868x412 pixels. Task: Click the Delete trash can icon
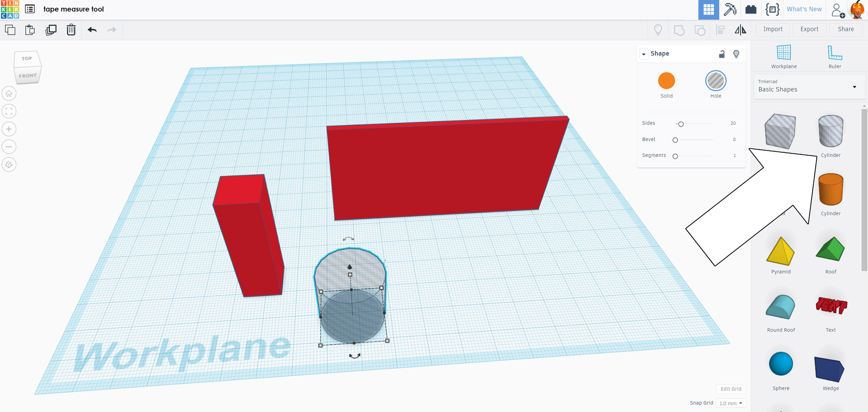click(71, 30)
